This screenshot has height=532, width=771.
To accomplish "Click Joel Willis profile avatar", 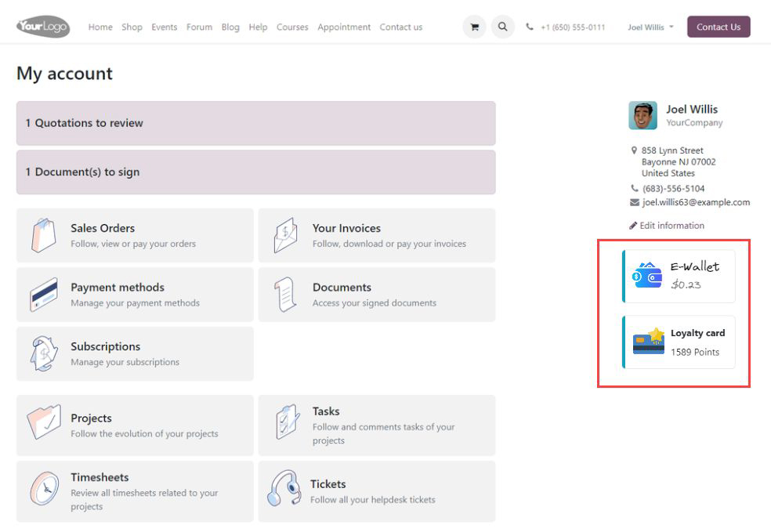I will pyautogui.click(x=642, y=115).
